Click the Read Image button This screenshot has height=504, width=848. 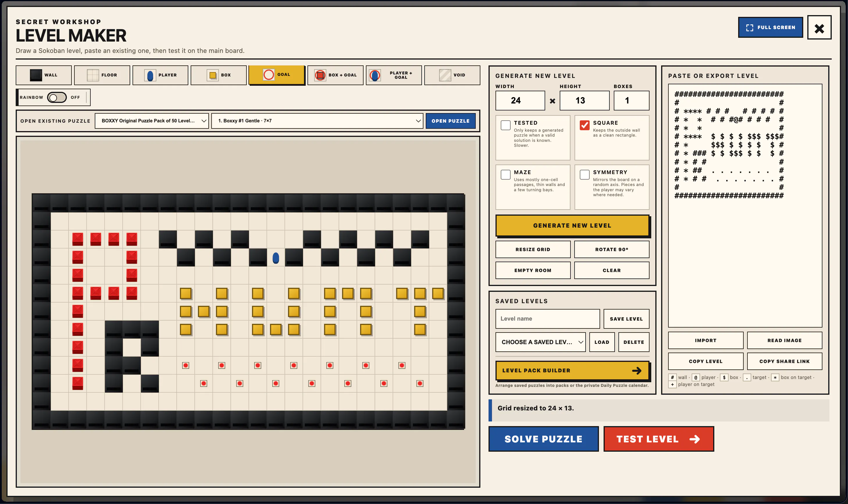click(x=785, y=340)
